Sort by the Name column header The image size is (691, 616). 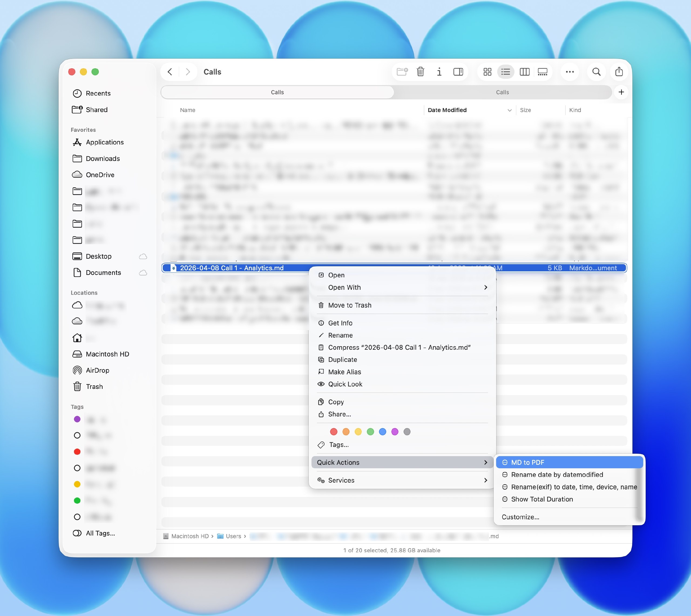coord(188,110)
